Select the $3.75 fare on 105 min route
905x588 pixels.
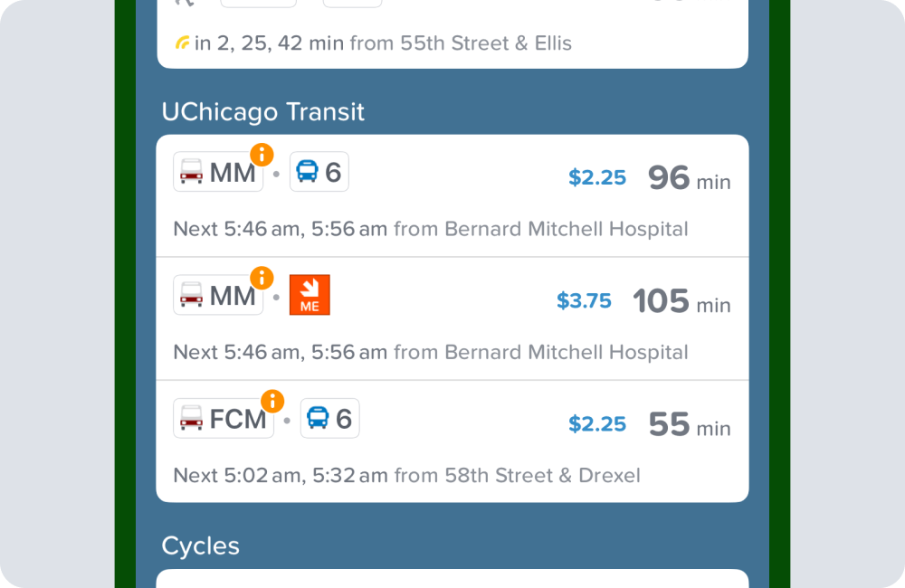coord(584,300)
